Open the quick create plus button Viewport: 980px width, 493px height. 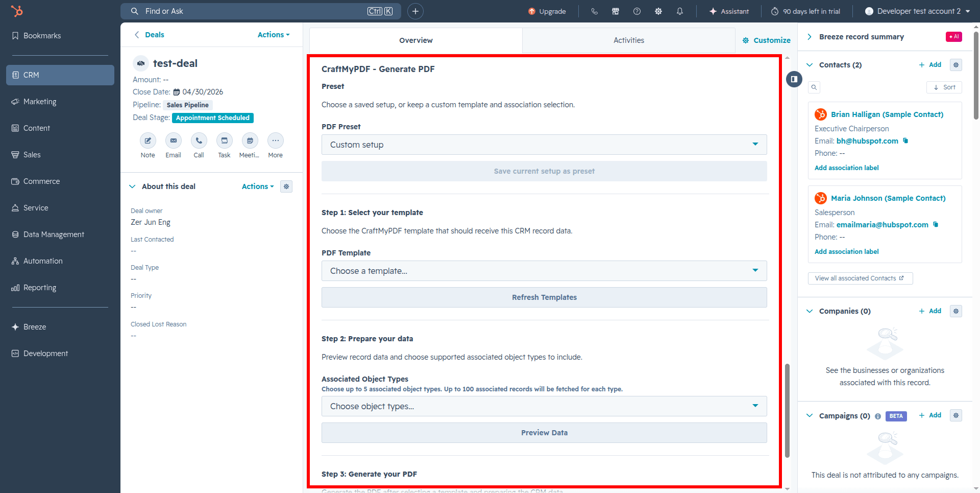pos(415,11)
